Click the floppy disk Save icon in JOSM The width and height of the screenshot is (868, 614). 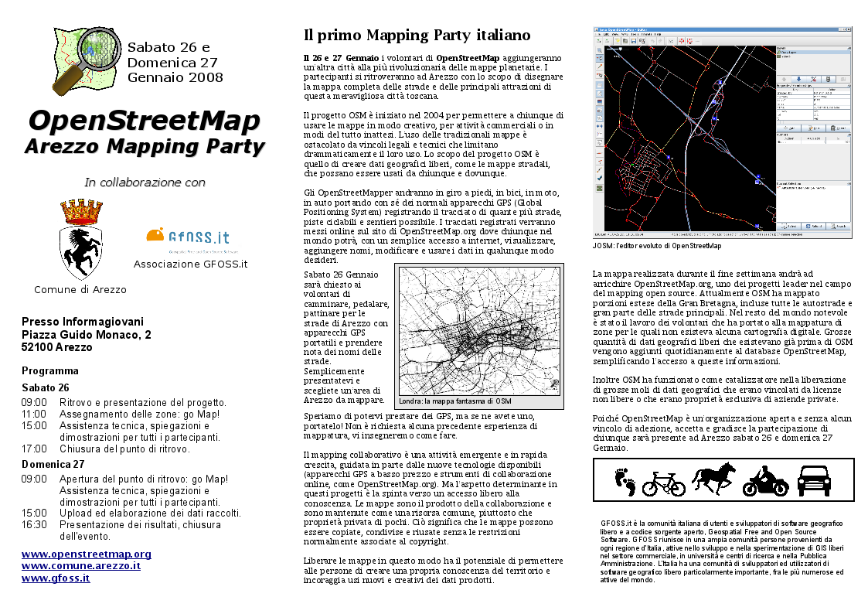[x=633, y=41]
